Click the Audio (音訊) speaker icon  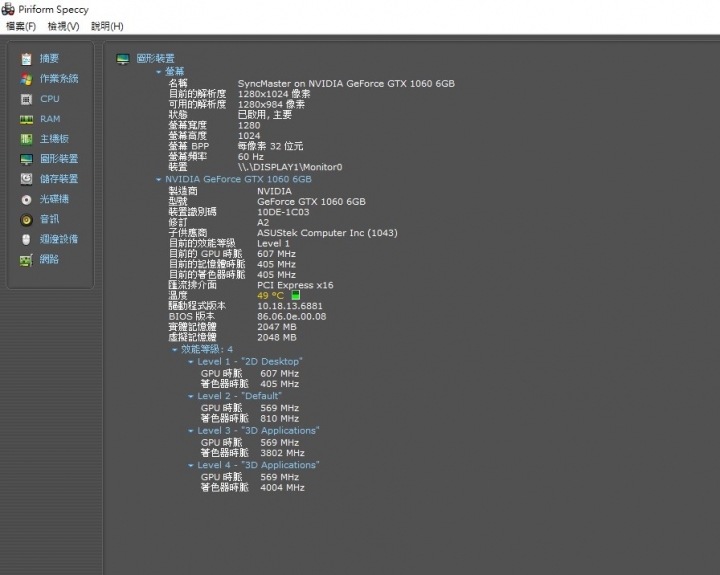pos(26,220)
